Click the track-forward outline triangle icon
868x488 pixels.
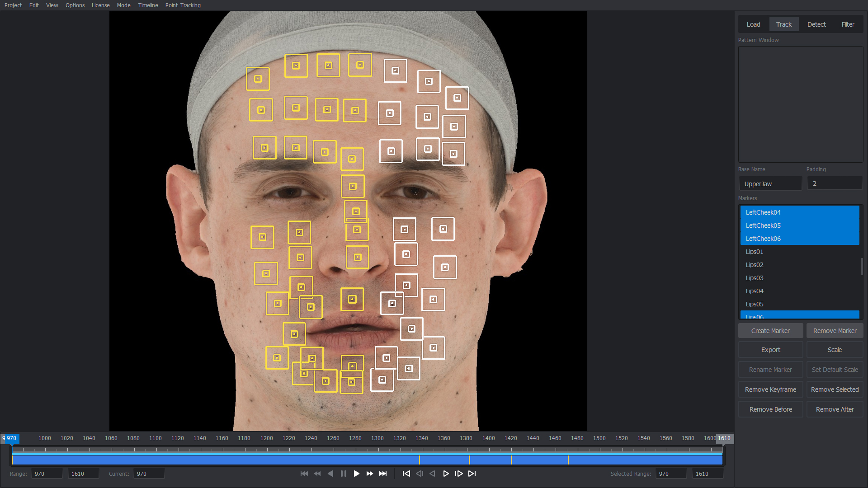446,474
